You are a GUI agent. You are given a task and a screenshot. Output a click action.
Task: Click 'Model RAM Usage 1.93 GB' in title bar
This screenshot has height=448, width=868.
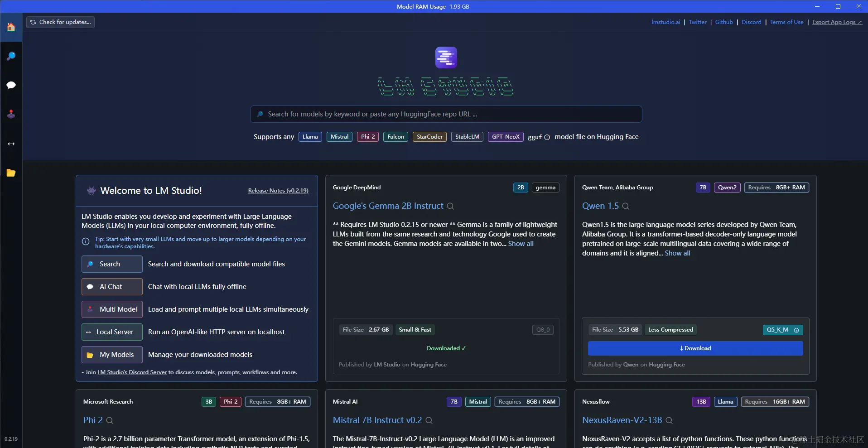pos(433,6)
